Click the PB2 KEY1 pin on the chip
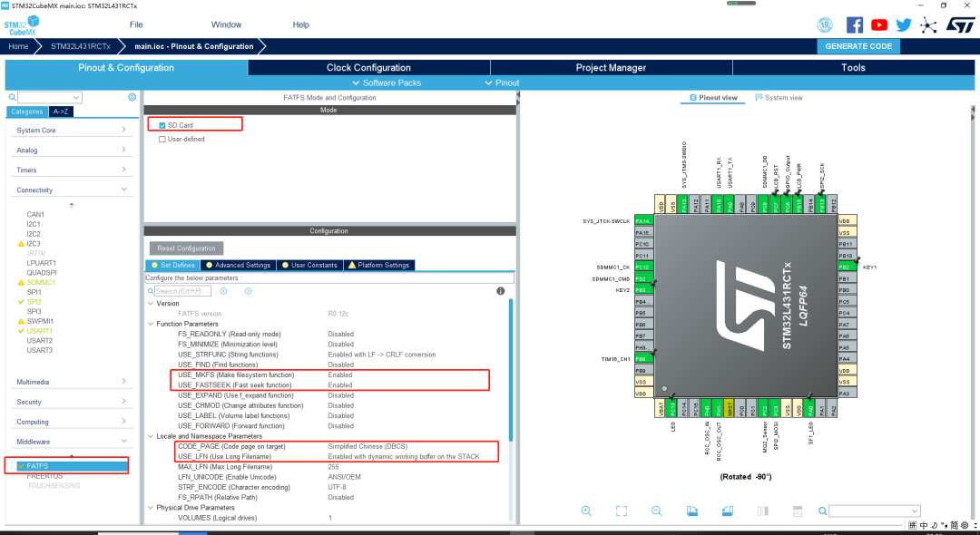The image size is (980, 535). pos(848,267)
